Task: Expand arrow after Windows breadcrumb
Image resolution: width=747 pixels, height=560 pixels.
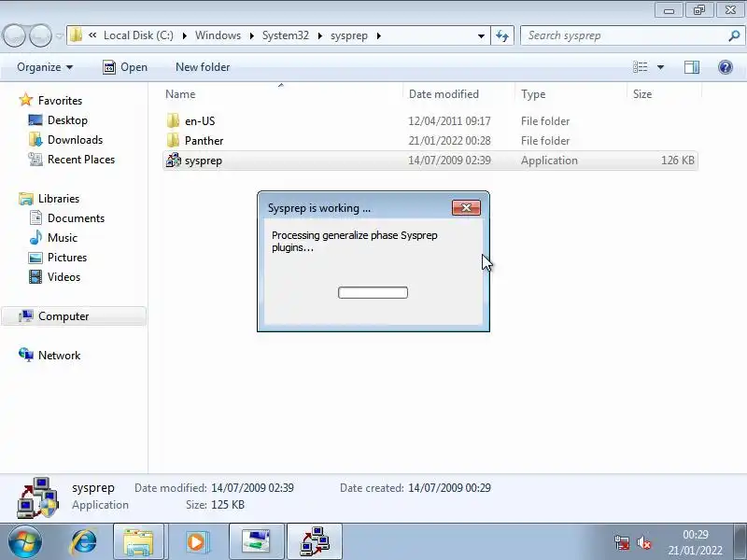Action: [251, 35]
